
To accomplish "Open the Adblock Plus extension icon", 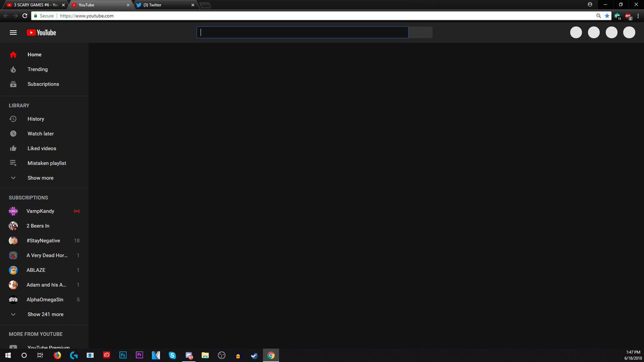I will 628,17.
